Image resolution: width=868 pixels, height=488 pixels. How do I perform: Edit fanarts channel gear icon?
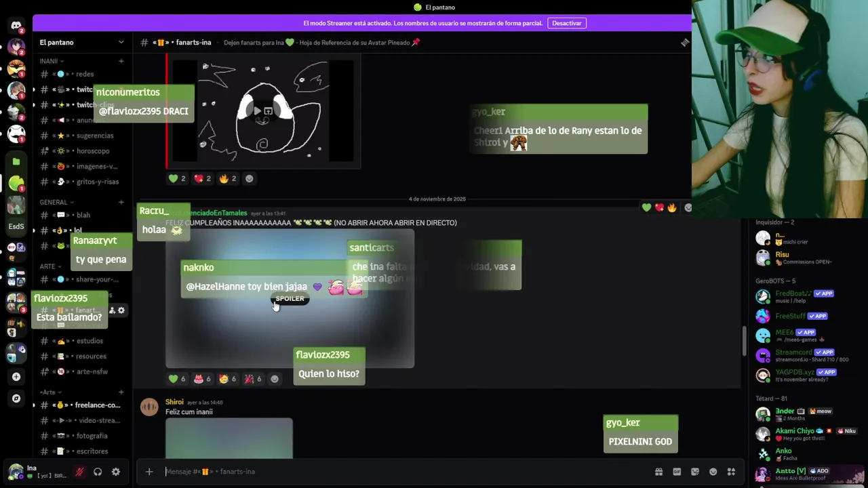[x=121, y=310]
